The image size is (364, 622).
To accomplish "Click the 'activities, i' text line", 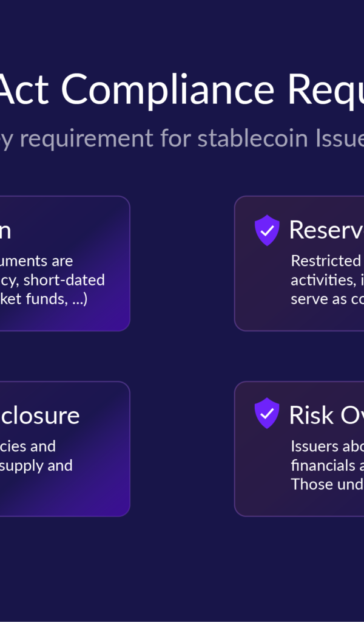I will [327, 280].
